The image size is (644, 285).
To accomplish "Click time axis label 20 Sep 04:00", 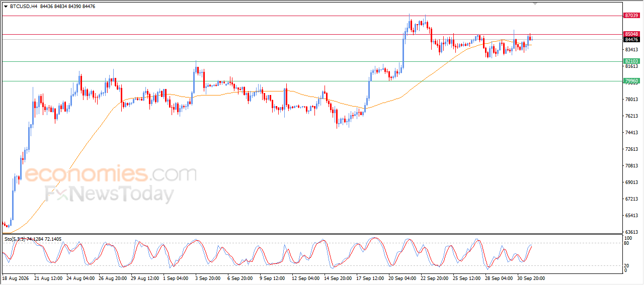I will 404,278.
